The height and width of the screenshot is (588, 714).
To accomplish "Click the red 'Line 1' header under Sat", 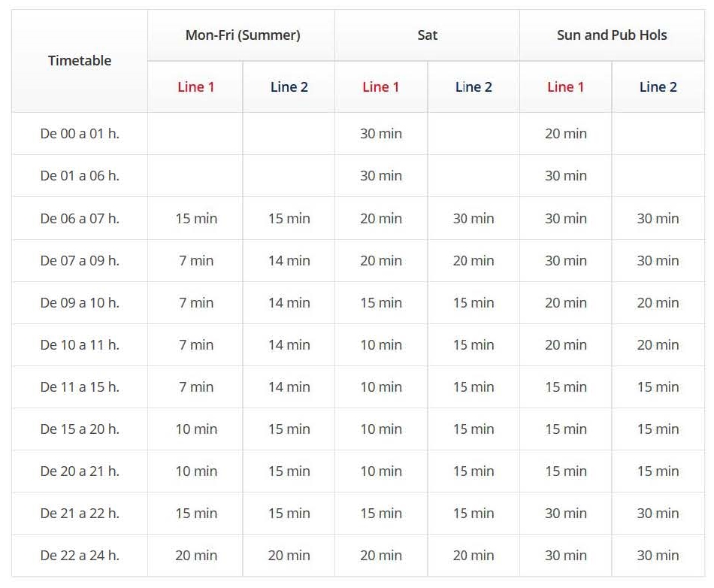I will (x=381, y=86).
